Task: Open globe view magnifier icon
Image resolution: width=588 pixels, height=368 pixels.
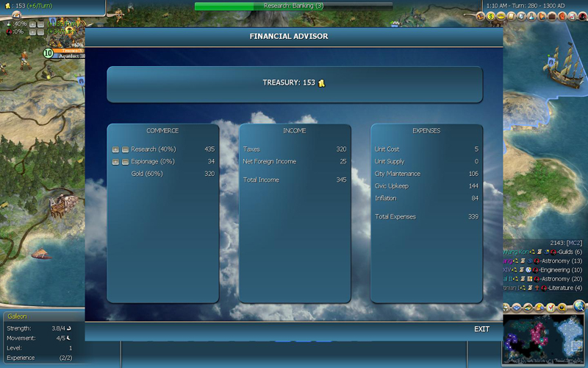Action: point(579,306)
